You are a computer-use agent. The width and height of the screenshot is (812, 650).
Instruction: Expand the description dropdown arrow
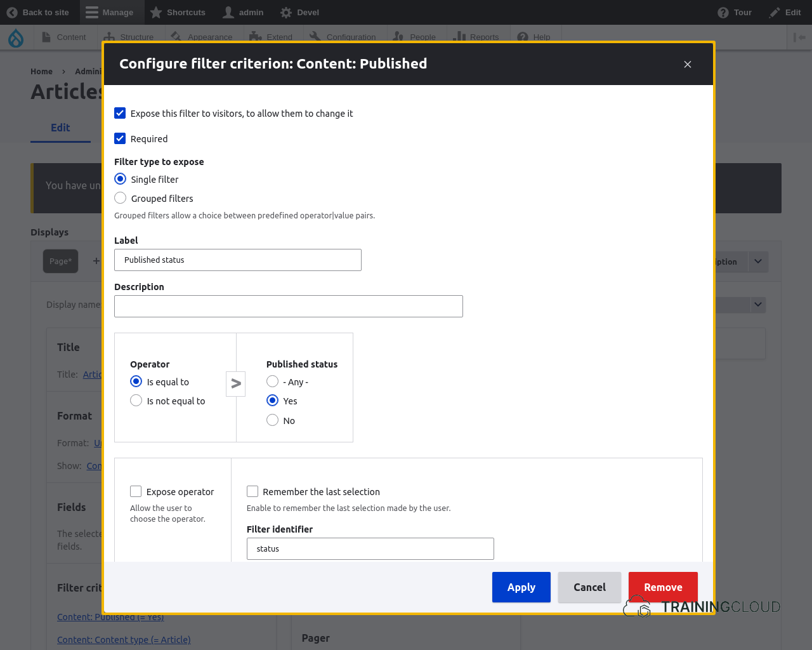[x=758, y=262]
